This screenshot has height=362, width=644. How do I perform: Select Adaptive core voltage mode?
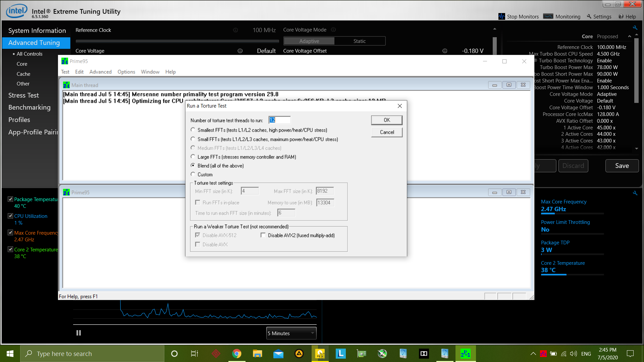coord(309,41)
